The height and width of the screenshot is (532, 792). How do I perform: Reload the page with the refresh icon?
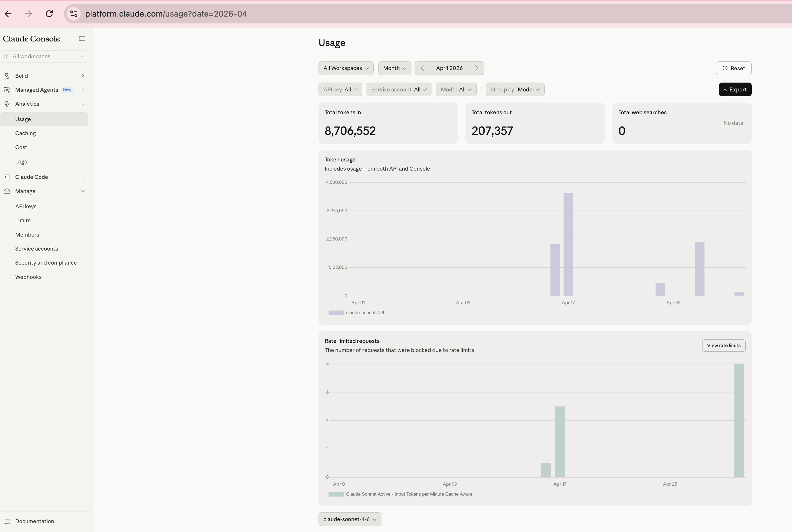click(49, 14)
